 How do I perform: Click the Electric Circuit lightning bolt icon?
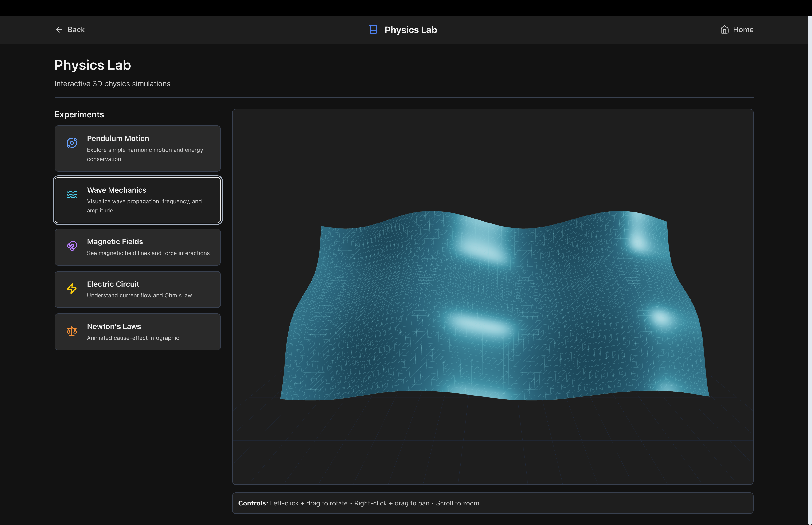pyautogui.click(x=72, y=289)
